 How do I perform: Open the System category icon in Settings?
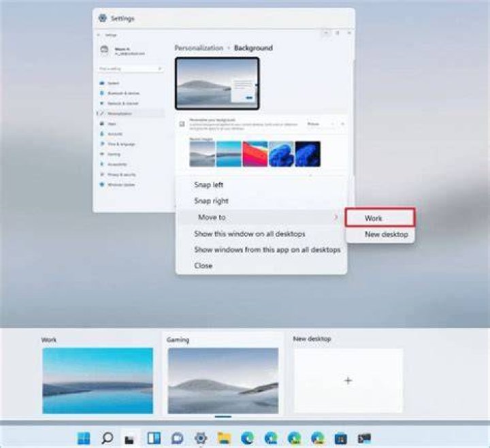click(102, 83)
